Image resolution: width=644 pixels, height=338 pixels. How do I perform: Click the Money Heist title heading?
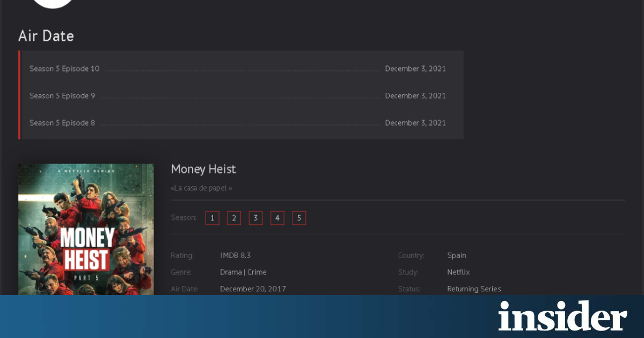click(203, 169)
